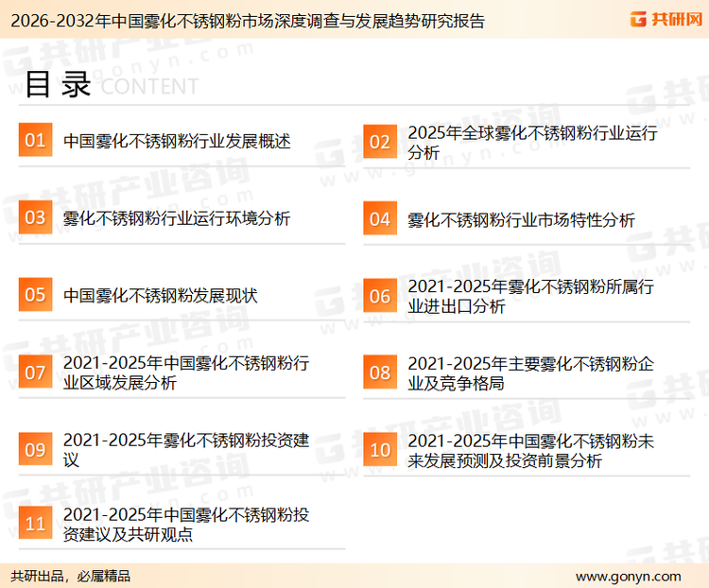Screen dimensions: 709x588
Task: Click the gray CONTENT heading text
Action: [x=149, y=86]
